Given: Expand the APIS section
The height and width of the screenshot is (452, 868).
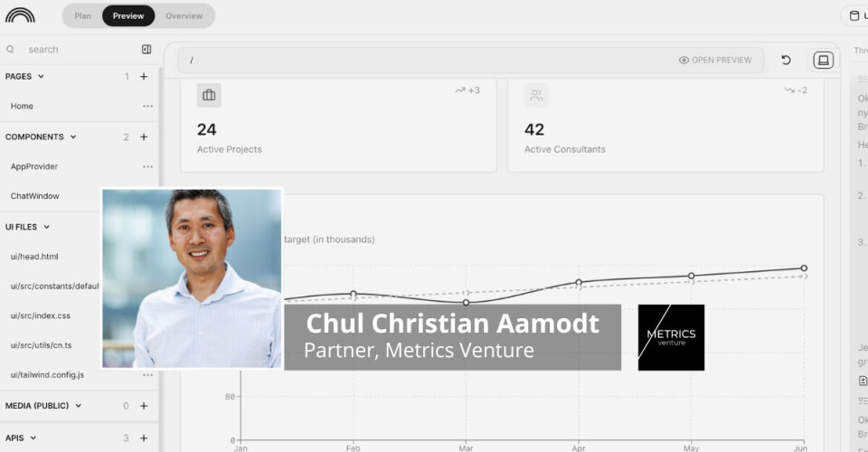Looking at the screenshot, I should (x=33, y=438).
